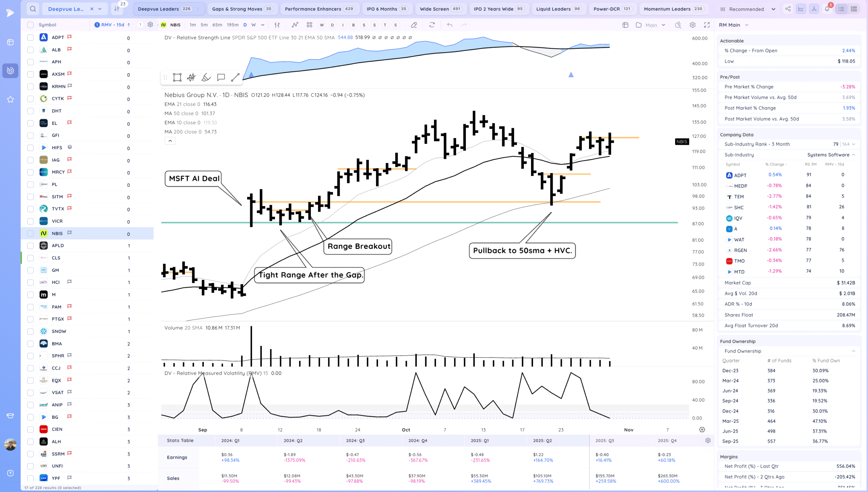
Task: Click TEM in sub-industry list
Action: (x=739, y=197)
